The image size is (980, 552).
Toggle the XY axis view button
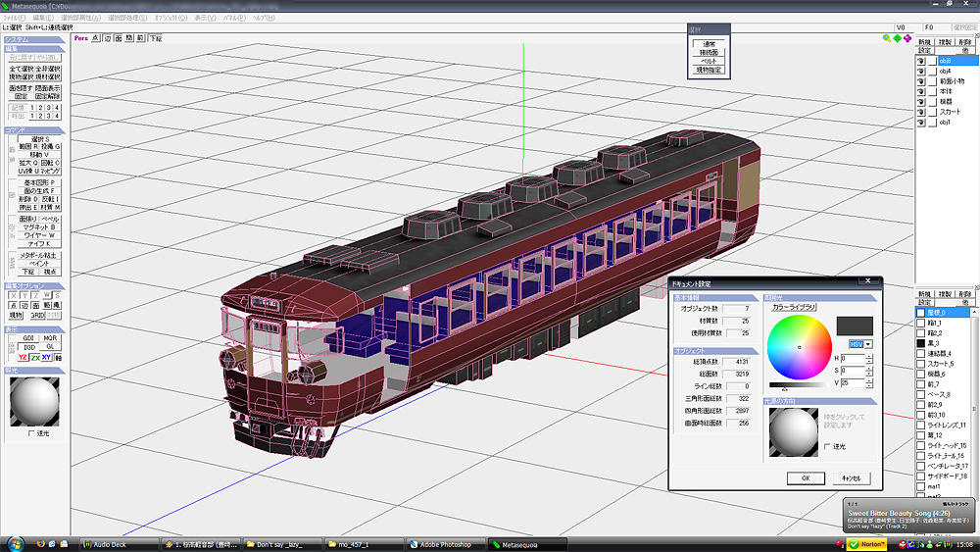[47, 358]
